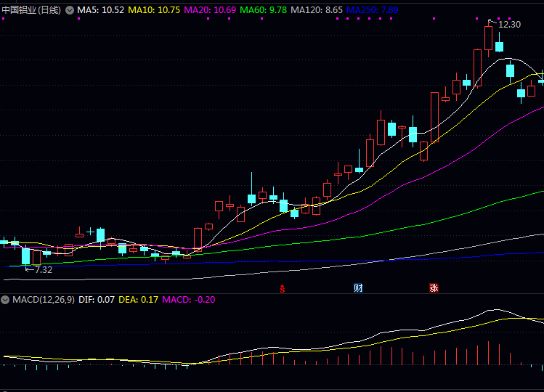544x392 pixels.
Task: Expand the MACD indicator dropdown arrow
Action: [x=6, y=299]
